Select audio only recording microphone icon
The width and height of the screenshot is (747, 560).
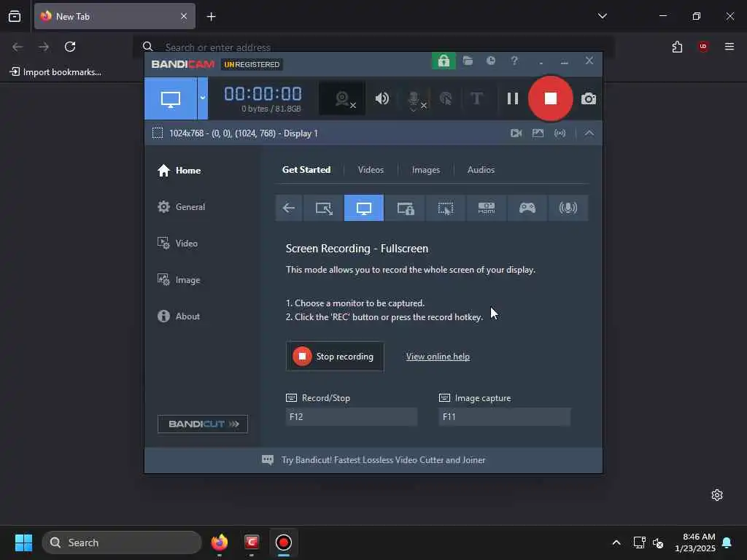pos(568,208)
